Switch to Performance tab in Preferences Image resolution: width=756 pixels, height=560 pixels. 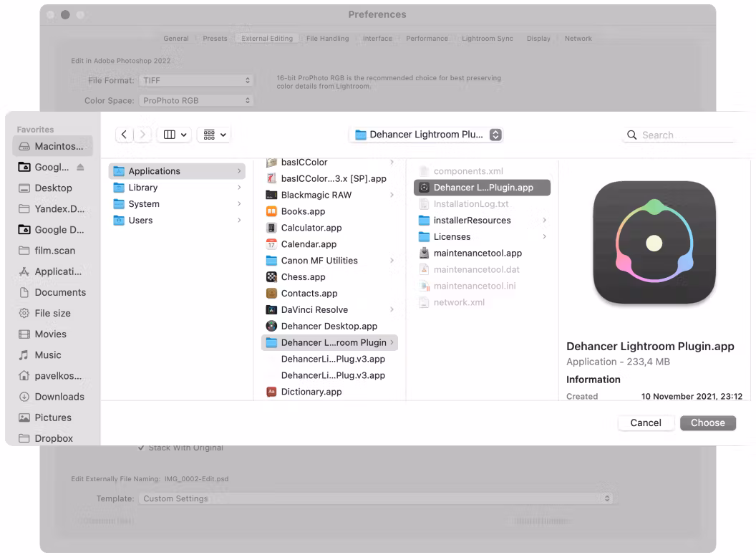tap(427, 39)
